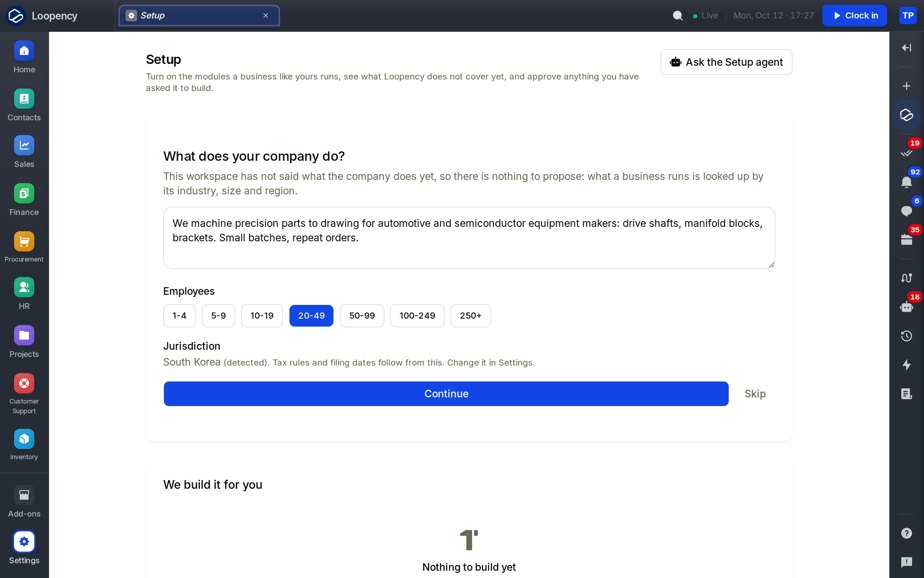Open the HR module
The width and height of the screenshot is (924, 578).
coord(24,294)
